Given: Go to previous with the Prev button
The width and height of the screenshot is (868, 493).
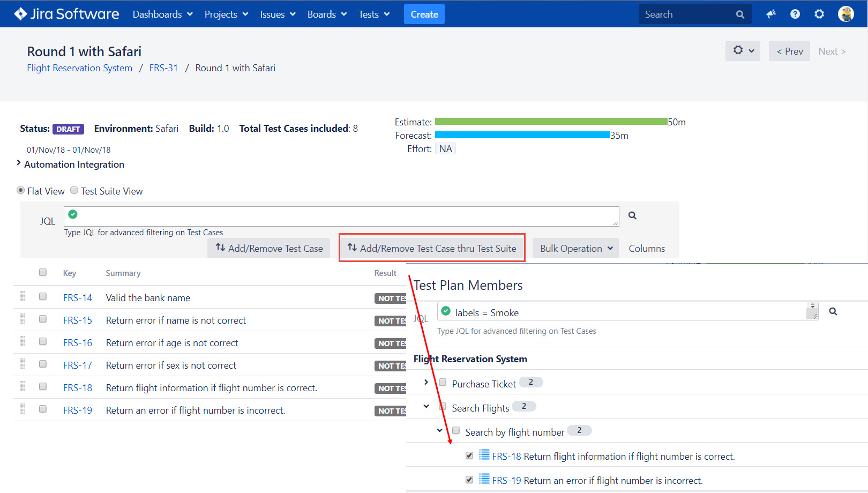Looking at the screenshot, I should (x=789, y=51).
